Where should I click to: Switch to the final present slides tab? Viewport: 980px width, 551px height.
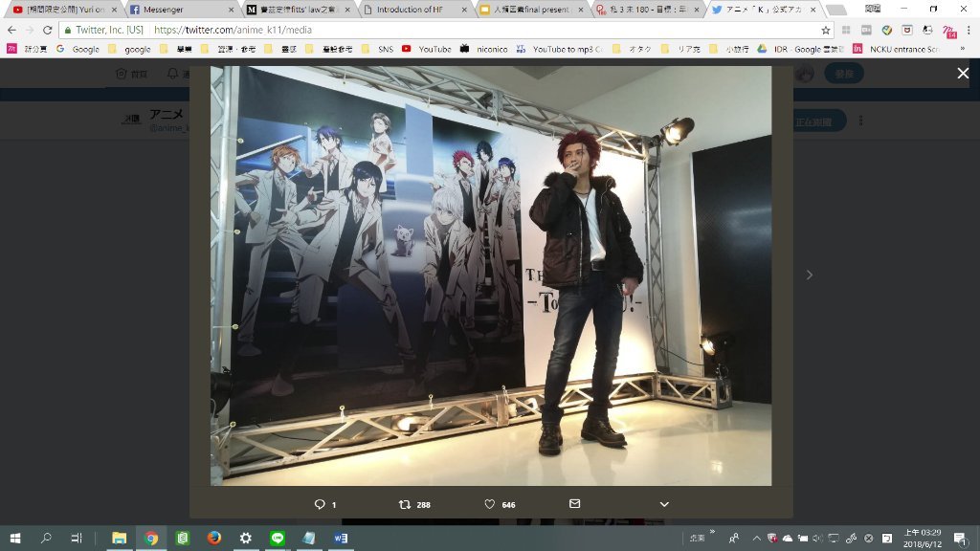(x=530, y=10)
